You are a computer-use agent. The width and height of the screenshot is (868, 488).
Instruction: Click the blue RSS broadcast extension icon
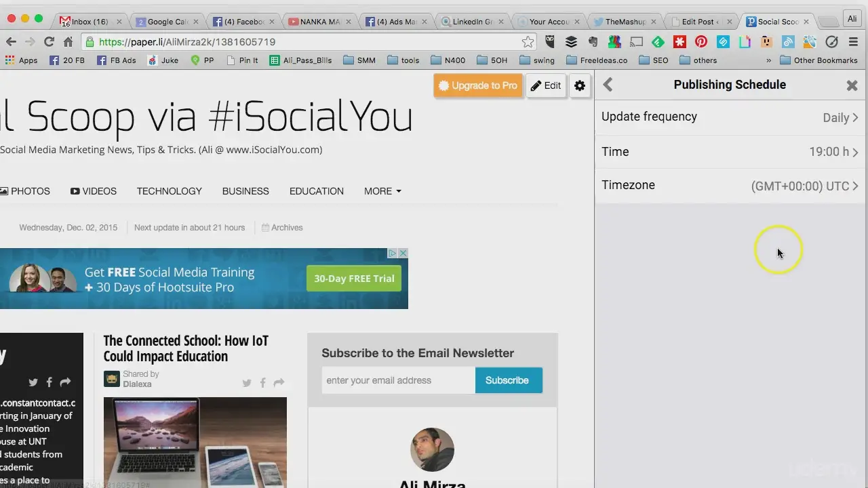(788, 42)
